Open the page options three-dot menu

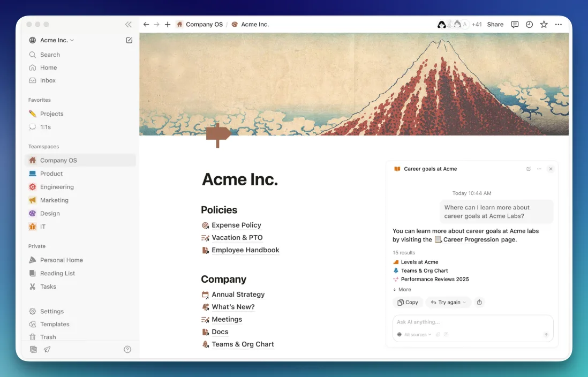(x=559, y=25)
